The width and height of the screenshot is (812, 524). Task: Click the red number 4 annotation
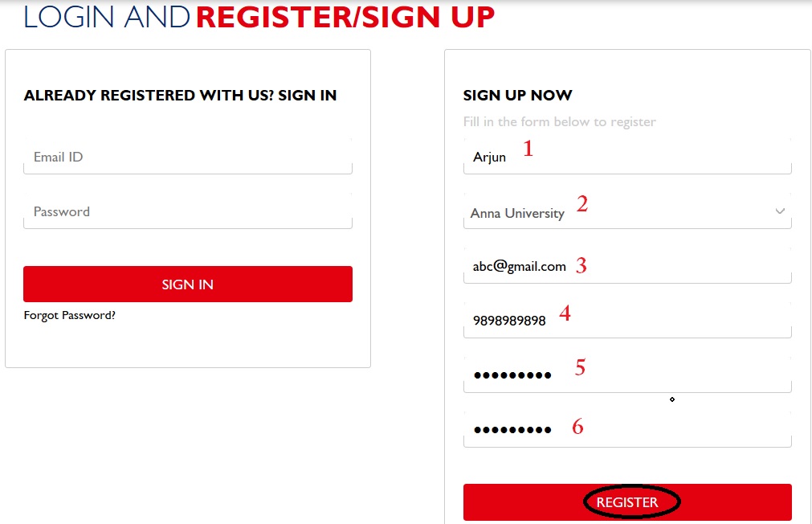coord(565,313)
